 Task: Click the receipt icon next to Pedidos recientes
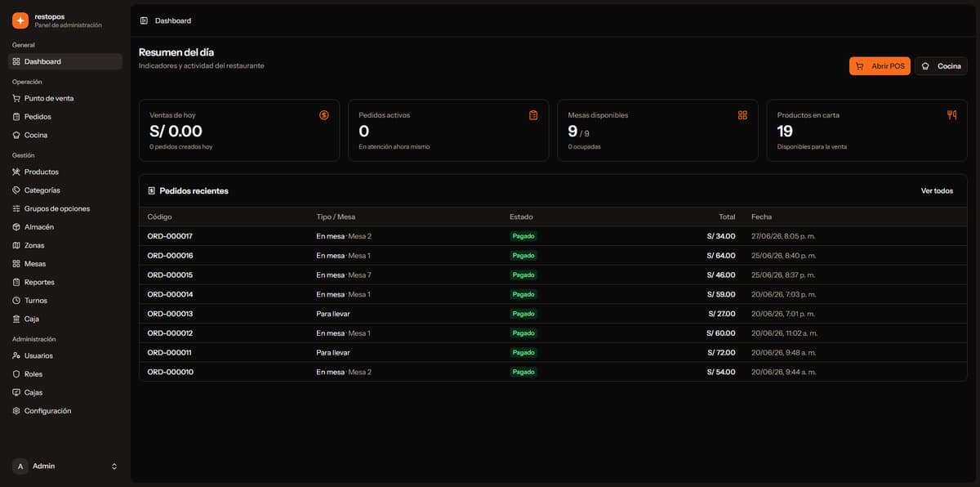click(152, 190)
